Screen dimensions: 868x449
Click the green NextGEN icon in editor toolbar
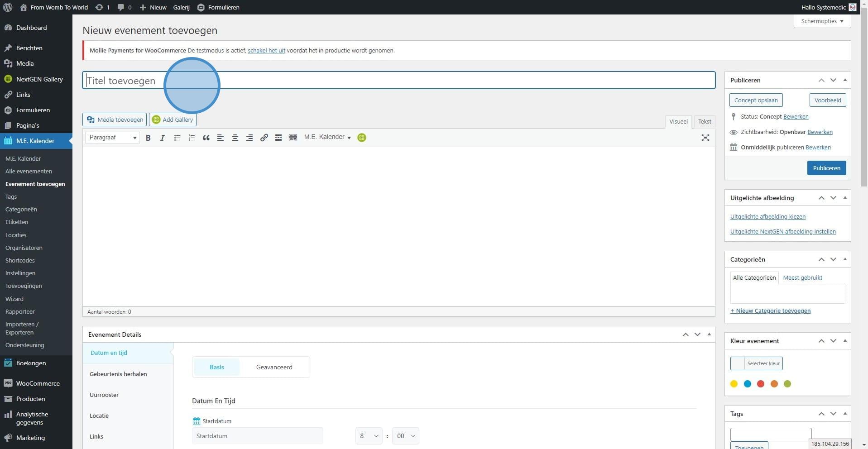pos(362,138)
